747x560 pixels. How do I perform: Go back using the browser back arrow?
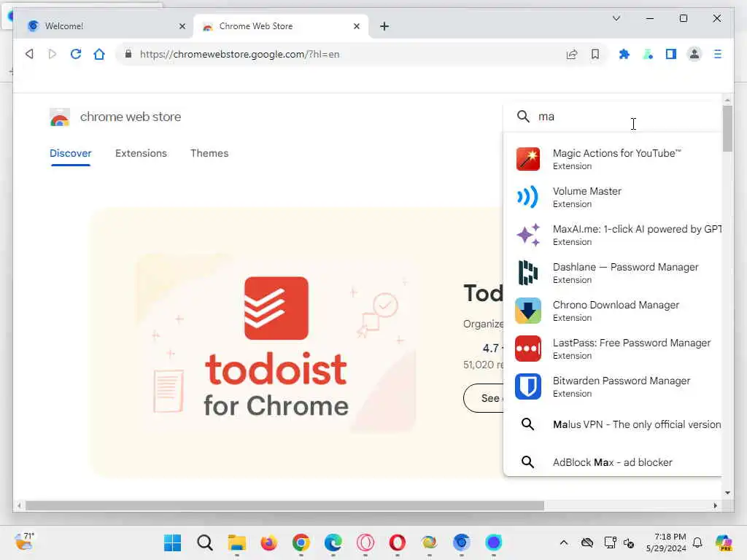[x=29, y=54]
